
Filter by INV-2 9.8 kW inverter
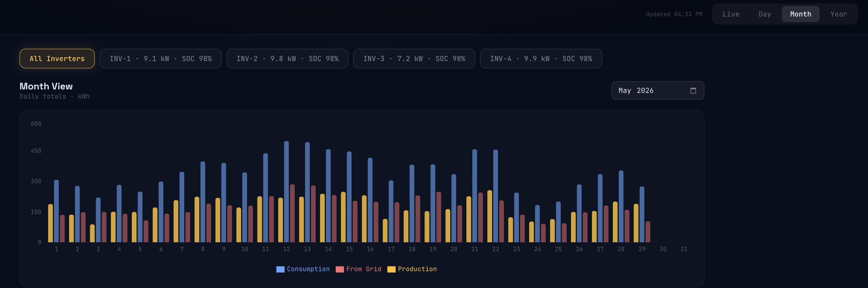pyautogui.click(x=287, y=59)
